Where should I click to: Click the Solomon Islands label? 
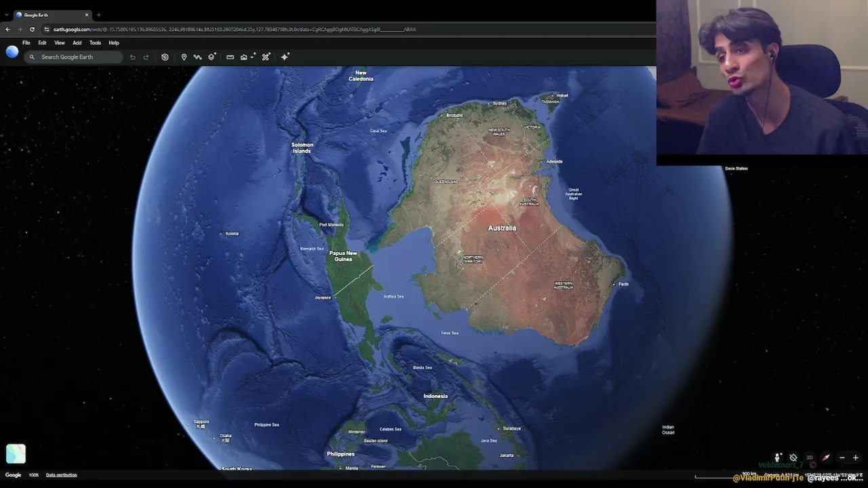point(302,148)
